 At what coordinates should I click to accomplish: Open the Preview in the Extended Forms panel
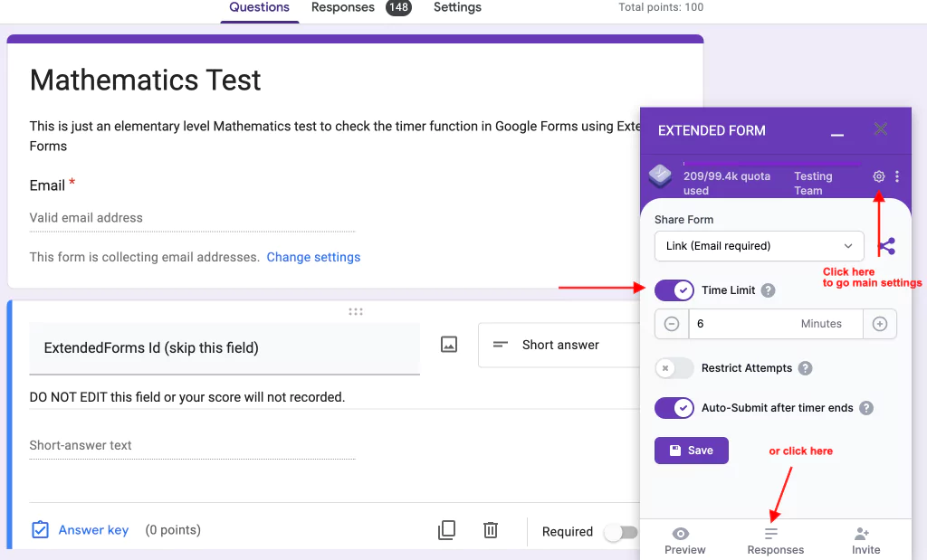[x=684, y=540]
